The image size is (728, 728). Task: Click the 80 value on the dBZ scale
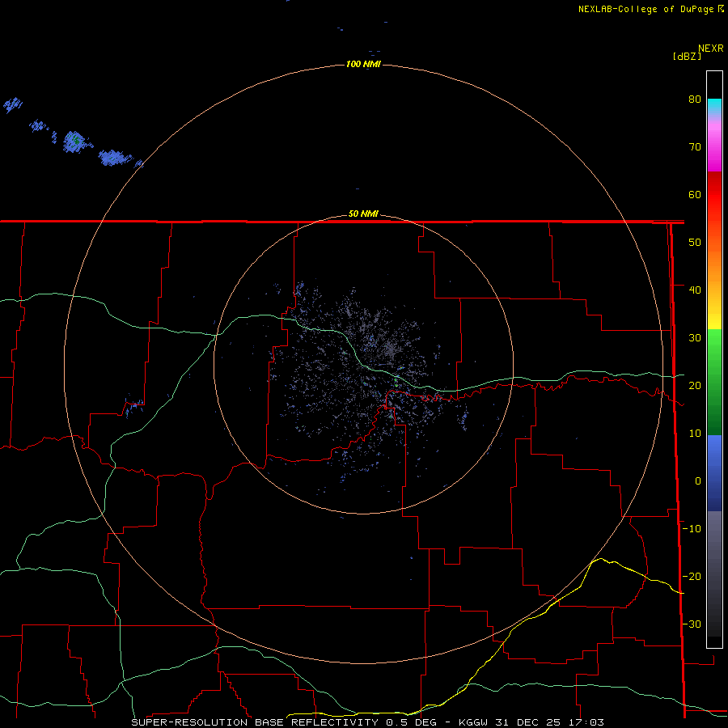tap(695, 99)
